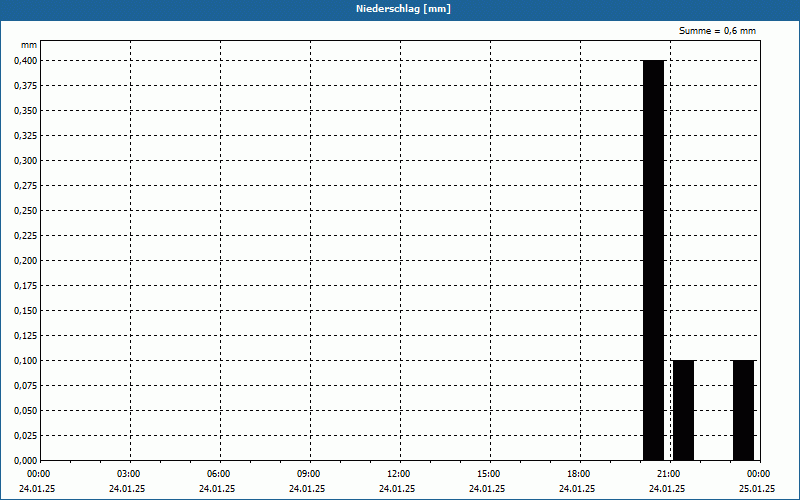
Task: Click the 18:00 time axis label
Action: [x=579, y=474]
